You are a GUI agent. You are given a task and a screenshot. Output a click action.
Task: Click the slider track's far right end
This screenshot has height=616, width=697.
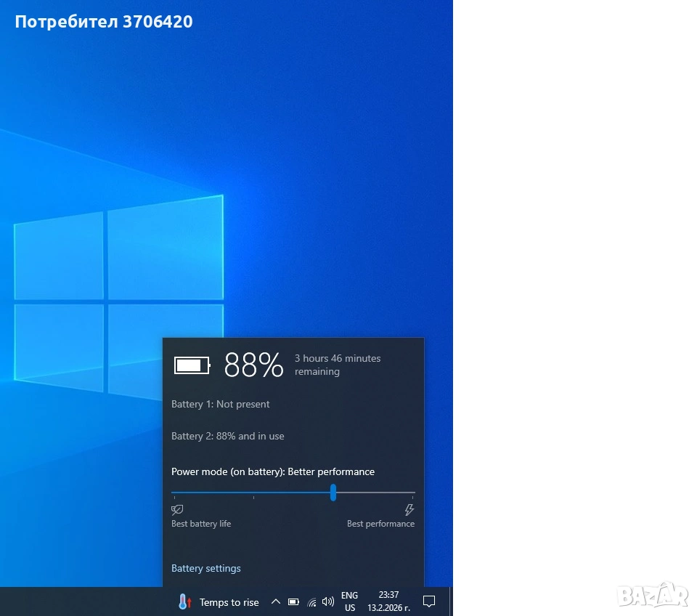pos(414,493)
